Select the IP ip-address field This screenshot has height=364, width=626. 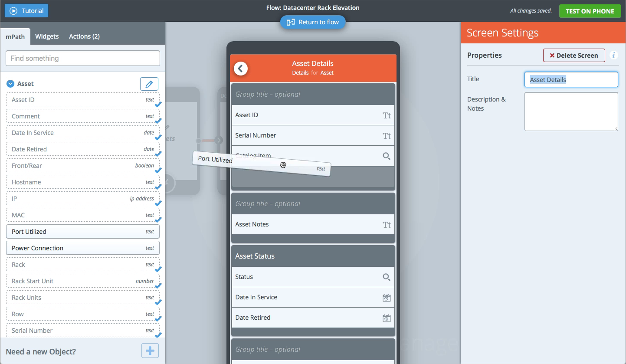click(83, 198)
